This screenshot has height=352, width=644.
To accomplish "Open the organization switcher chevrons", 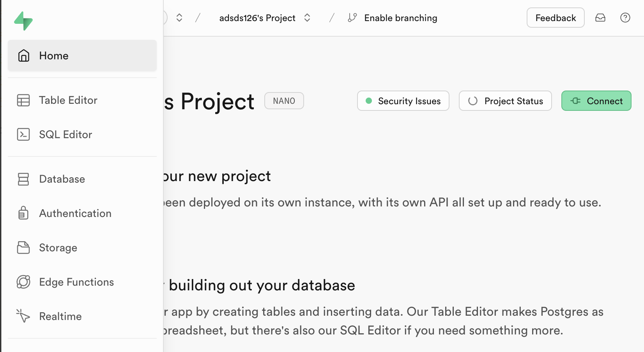I will (x=179, y=18).
